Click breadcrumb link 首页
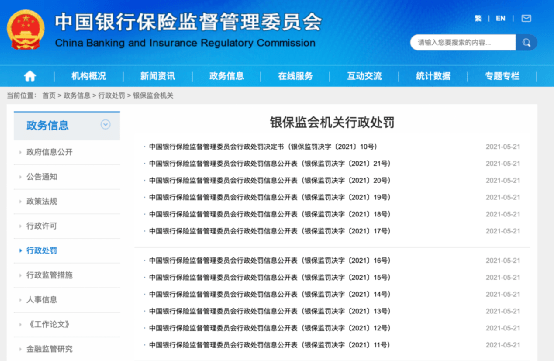Image resolution: width=554 pixels, height=361 pixels. (x=49, y=95)
